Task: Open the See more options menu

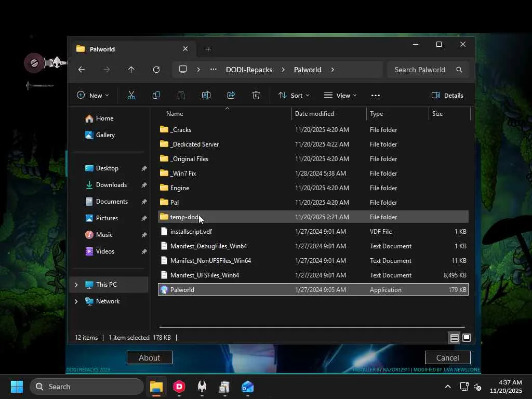Action: click(x=376, y=95)
